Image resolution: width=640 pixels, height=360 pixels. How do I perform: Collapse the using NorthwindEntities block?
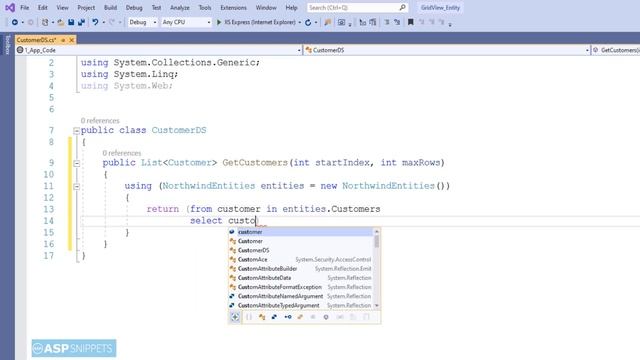point(76,187)
